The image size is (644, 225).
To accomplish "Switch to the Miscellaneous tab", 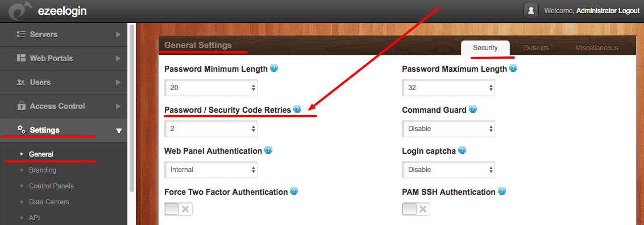I will (596, 48).
